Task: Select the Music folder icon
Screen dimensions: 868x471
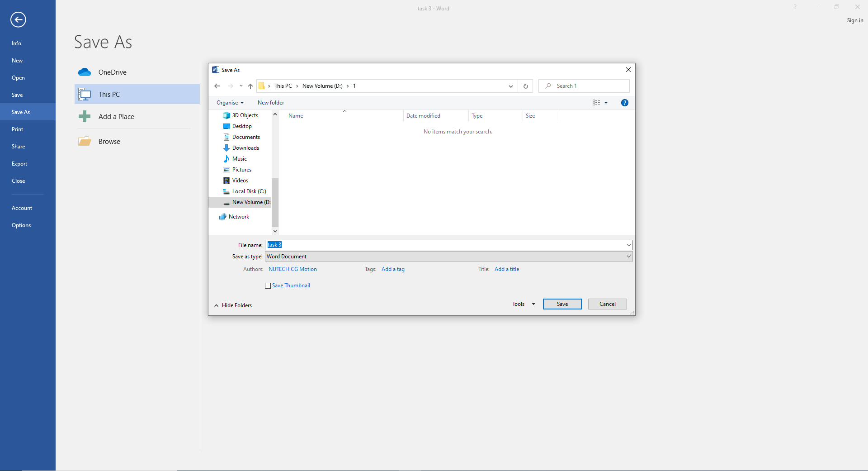Action: click(x=226, y=159)
